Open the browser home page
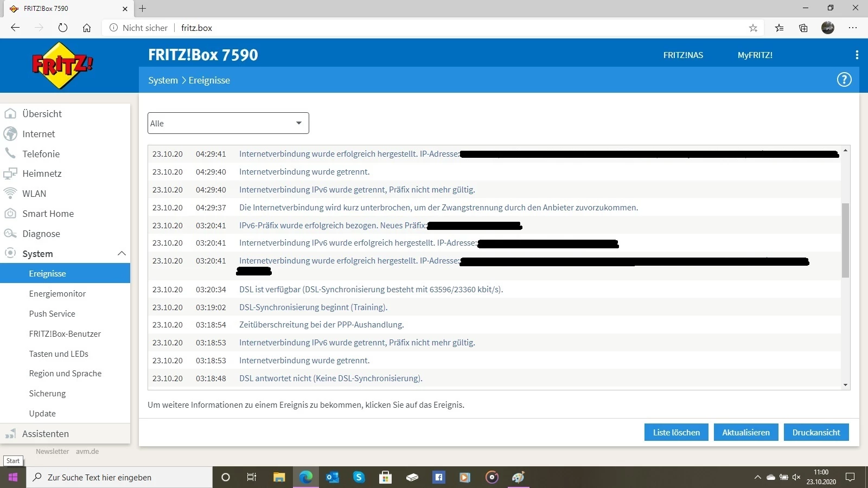Screen dimensions: 868x488 click(x=87, y=28)
